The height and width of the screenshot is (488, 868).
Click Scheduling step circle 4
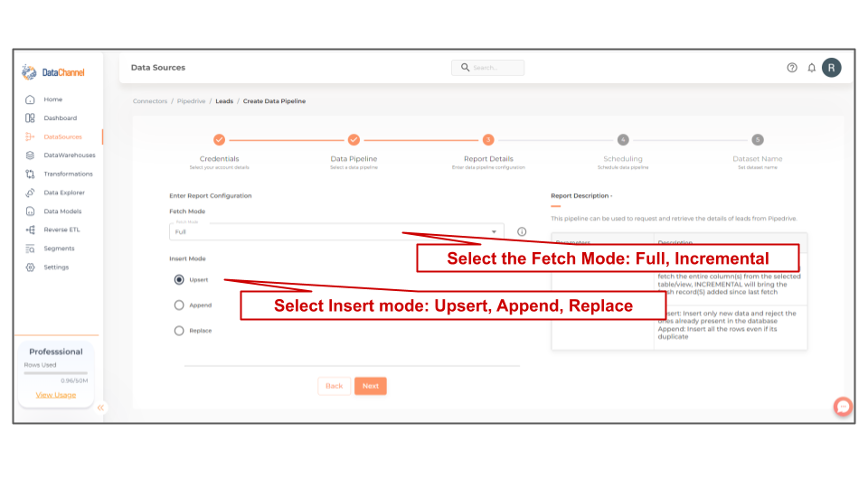[623, 140]
